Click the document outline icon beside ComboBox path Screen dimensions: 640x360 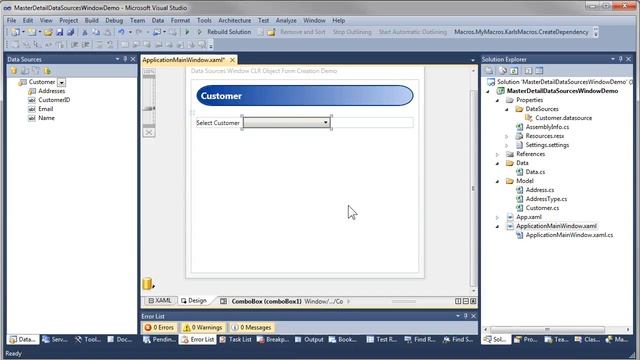tap(223, 301)
